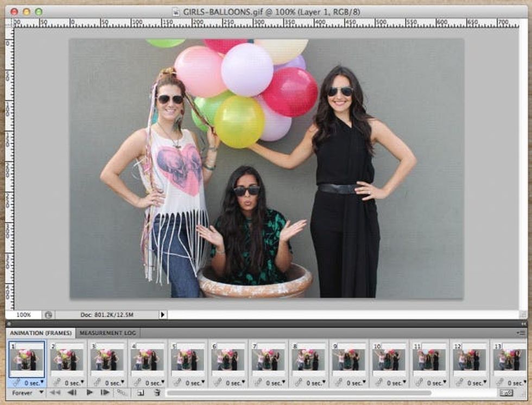The width and height of the screenshot is (532, 405).
Task: Go to the previous frame
Action: click(x=72, y=392)
